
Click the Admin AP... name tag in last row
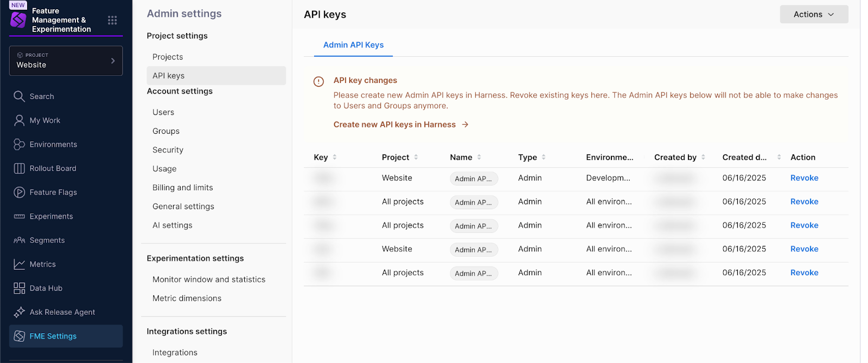[473, 274]
